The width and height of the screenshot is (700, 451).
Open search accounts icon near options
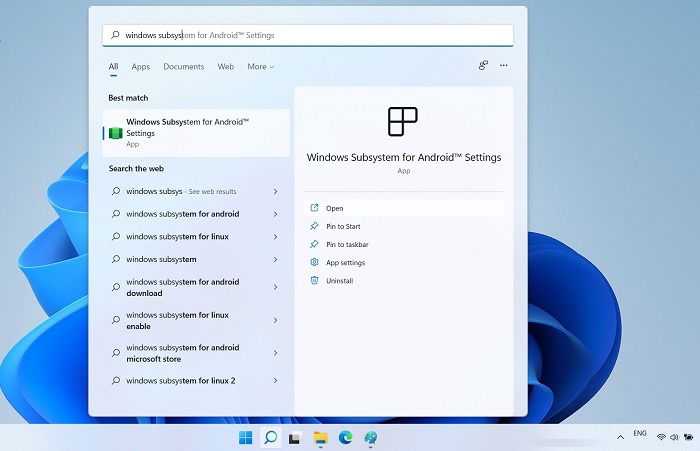[483, 66]
